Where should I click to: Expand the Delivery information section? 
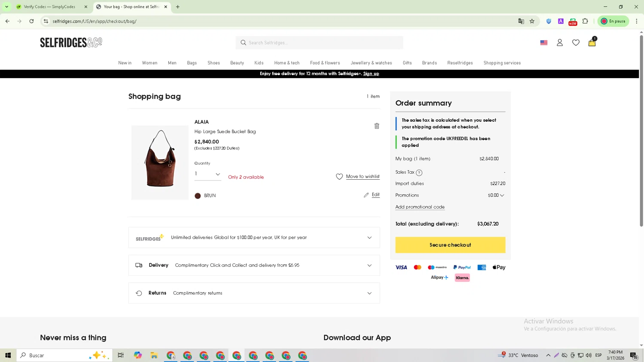tap(369, 265)
